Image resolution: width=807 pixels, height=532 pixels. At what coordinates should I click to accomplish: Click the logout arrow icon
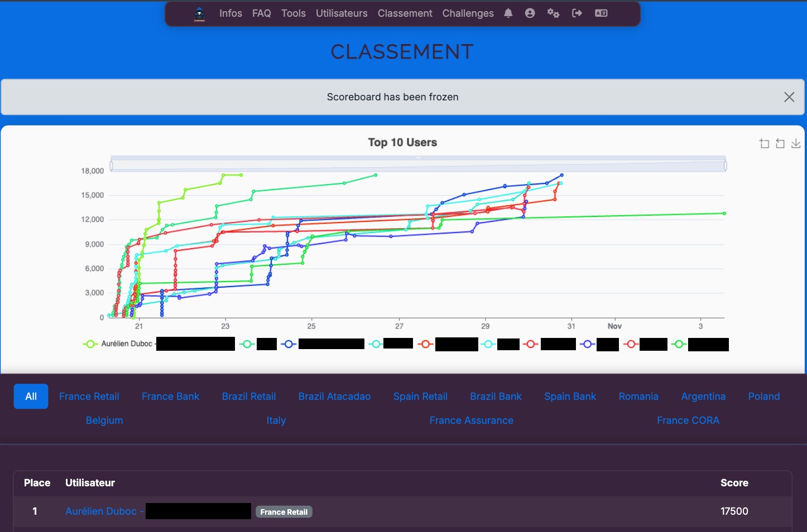[x=577, y=13]
